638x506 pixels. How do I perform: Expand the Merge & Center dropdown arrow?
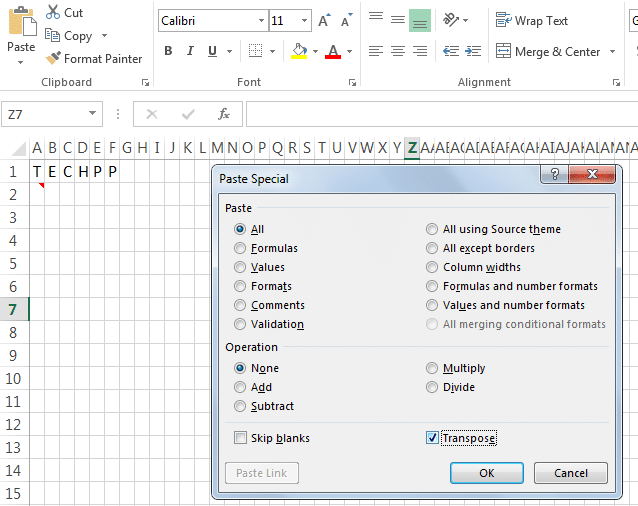[x=612, y=52]
